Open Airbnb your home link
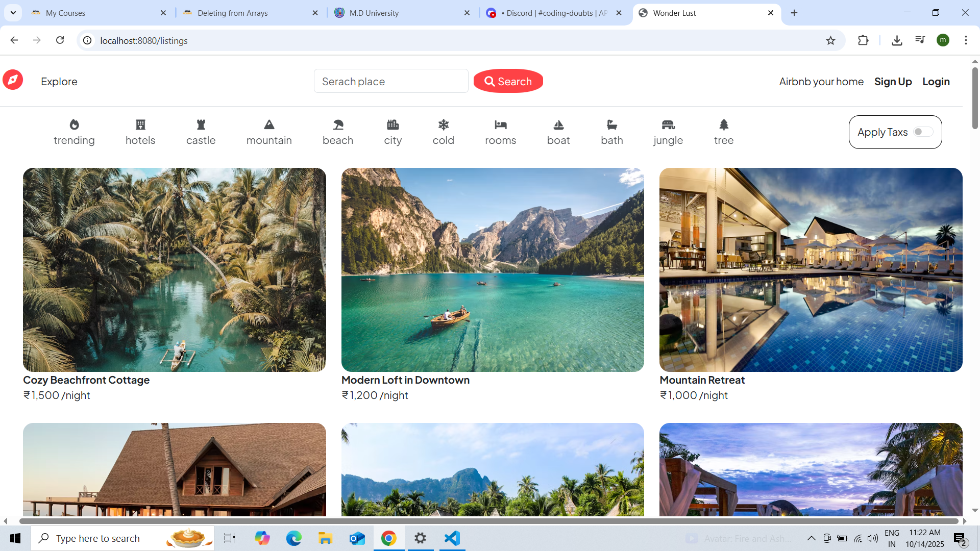This screenshot has width=980, height=551. (821, 82)
